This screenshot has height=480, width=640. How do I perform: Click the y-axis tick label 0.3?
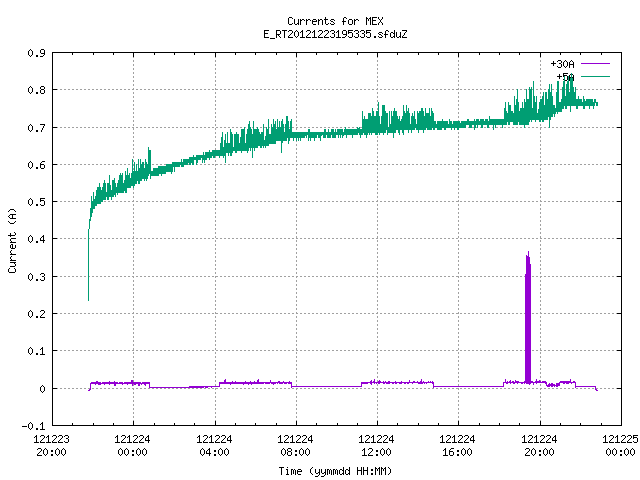coord(36,277)
